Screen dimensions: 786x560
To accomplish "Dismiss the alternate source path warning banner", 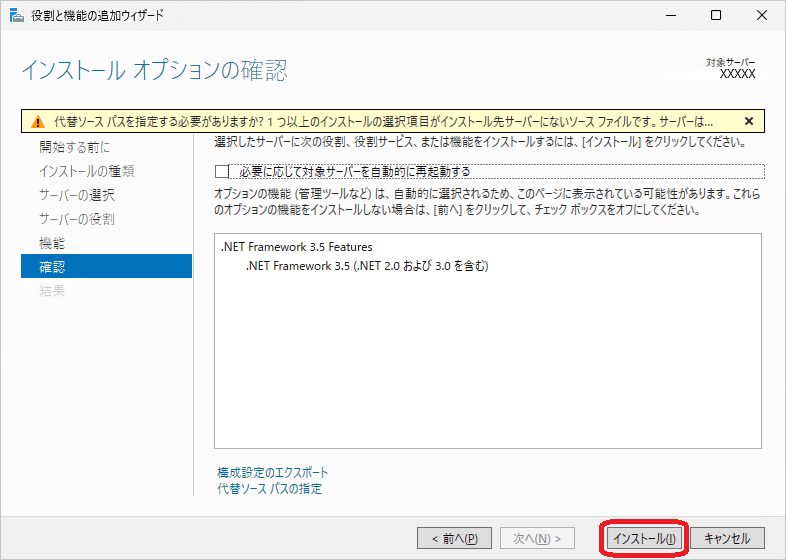I will coord(748,121).
